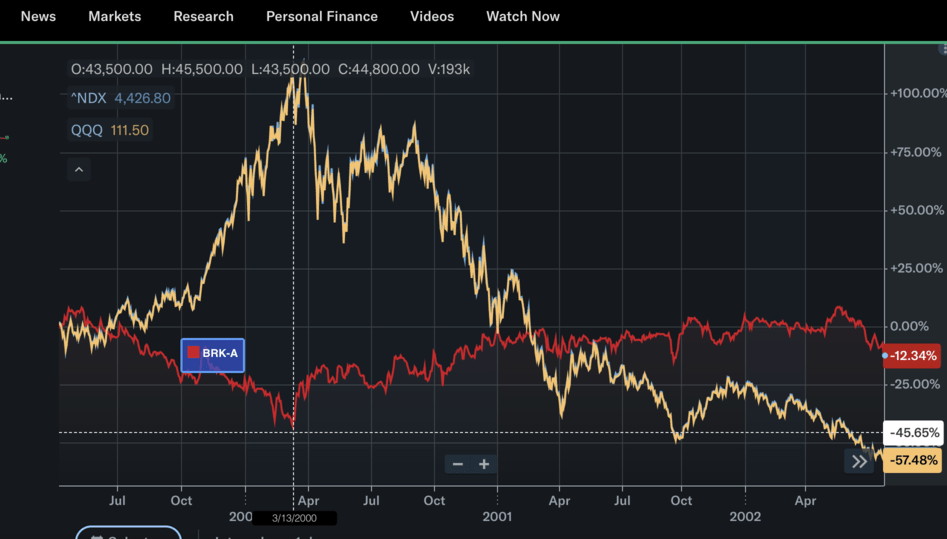947x539 pixels.
Task: Zoom in the chart with plus button
Action: pyautogui.click(x=484, y=464)
